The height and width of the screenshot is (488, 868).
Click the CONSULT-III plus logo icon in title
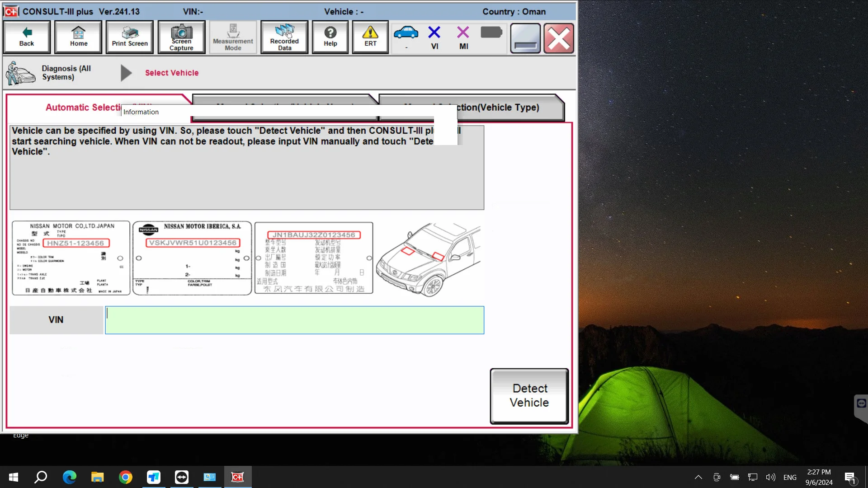[x=11, y=12]
